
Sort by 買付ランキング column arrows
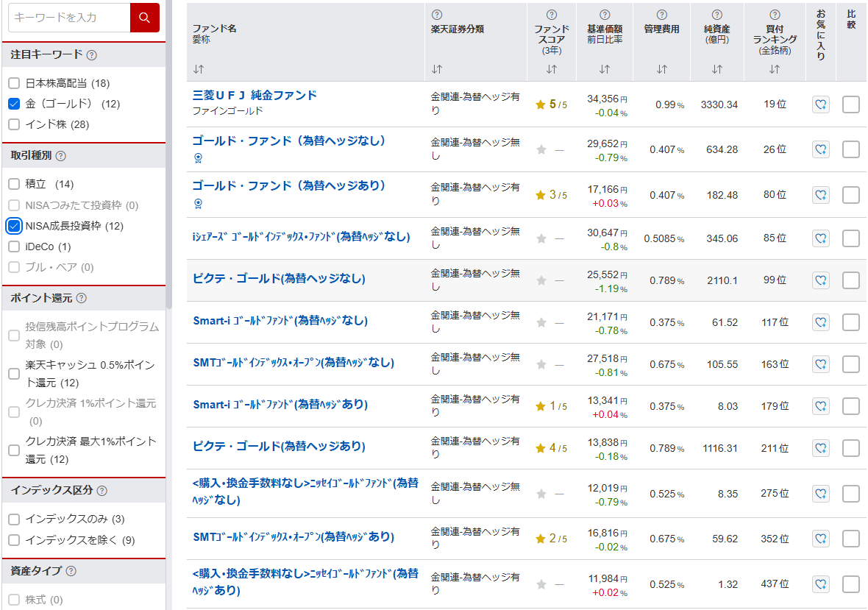pyautogui.click(x=775, y=69)
